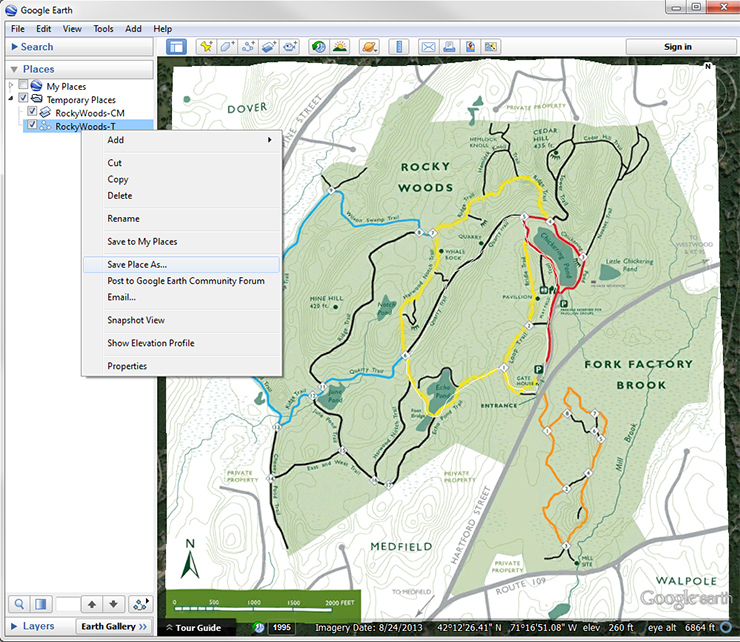
Task: Switch to sky view with planet icon
Action: click(x=369, y=46)
